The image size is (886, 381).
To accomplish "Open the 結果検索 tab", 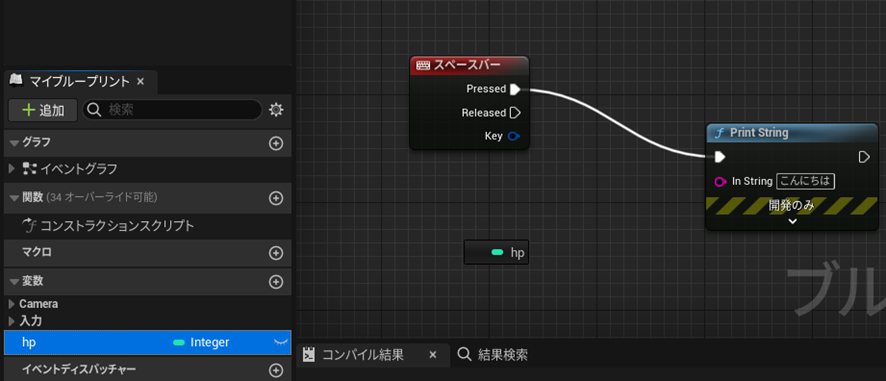I will [x=493, y=355].
